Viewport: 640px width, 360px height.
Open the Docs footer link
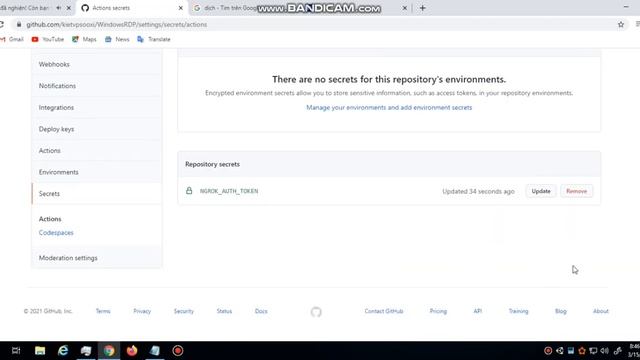click(x=261, y=311)
